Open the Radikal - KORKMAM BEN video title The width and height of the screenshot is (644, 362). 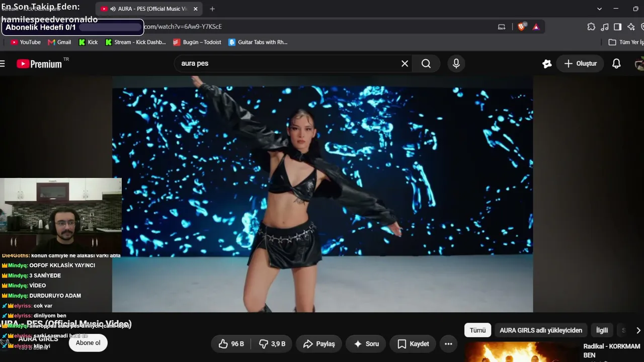pyautogui.click(x=612, y=351)
